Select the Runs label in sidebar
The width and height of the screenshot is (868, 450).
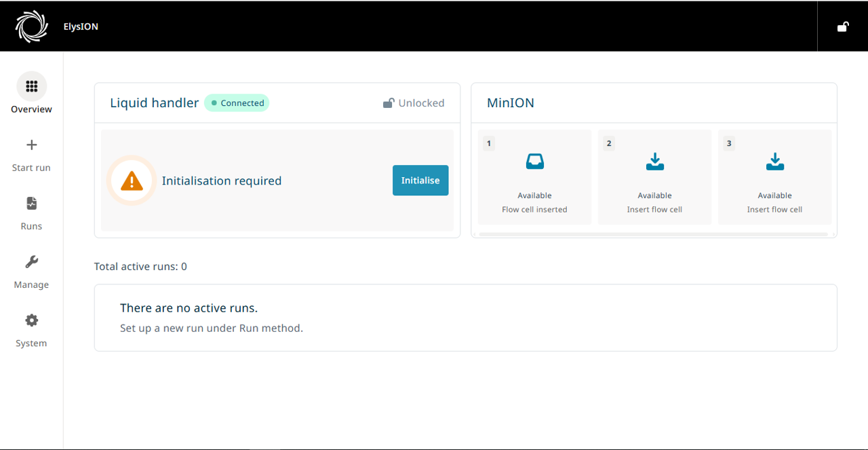[31, 226]
